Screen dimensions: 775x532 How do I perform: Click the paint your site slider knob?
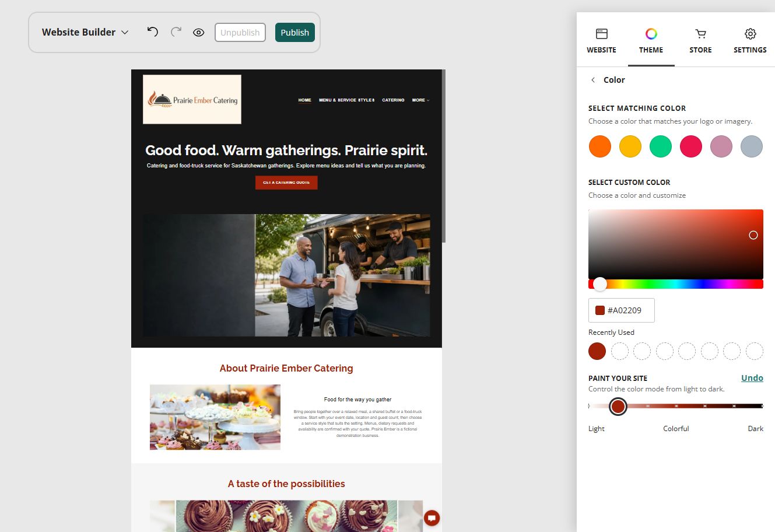618,406
